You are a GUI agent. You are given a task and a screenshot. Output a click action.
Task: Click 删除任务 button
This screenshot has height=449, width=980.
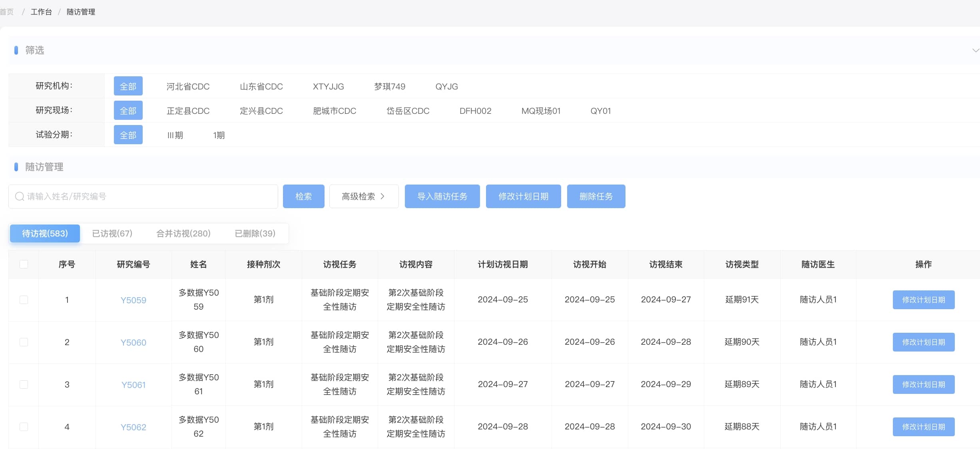tap(596, 197)
